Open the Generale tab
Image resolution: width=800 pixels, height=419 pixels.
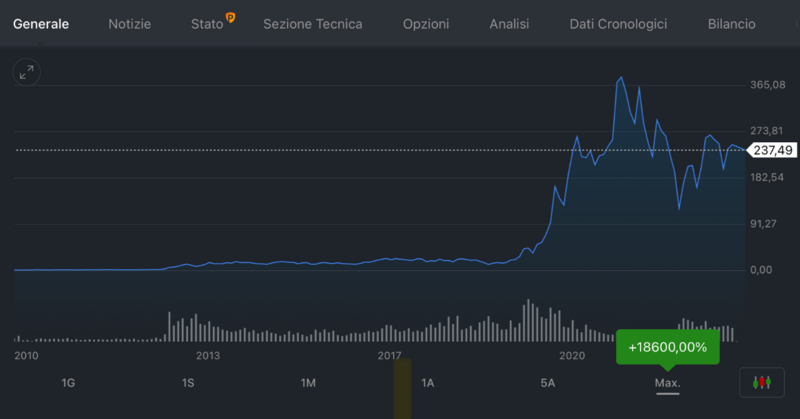click(41, 23)
